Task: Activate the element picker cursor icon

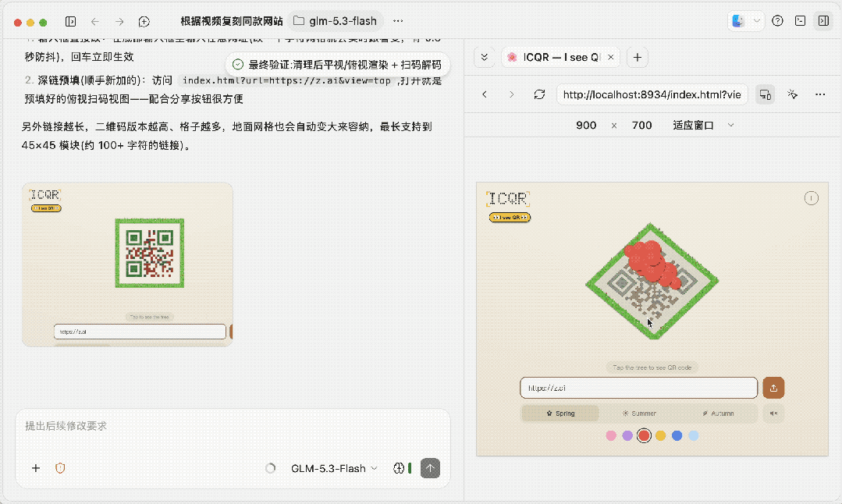Action: click(793, 94)
